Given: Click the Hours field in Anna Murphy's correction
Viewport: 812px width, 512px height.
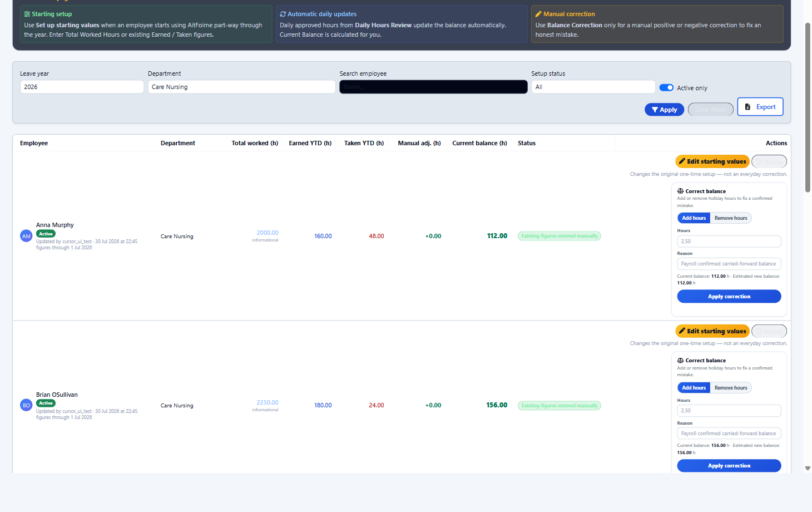Looking at the screenshot, I should pyautogui.click(x=729, y=242).
